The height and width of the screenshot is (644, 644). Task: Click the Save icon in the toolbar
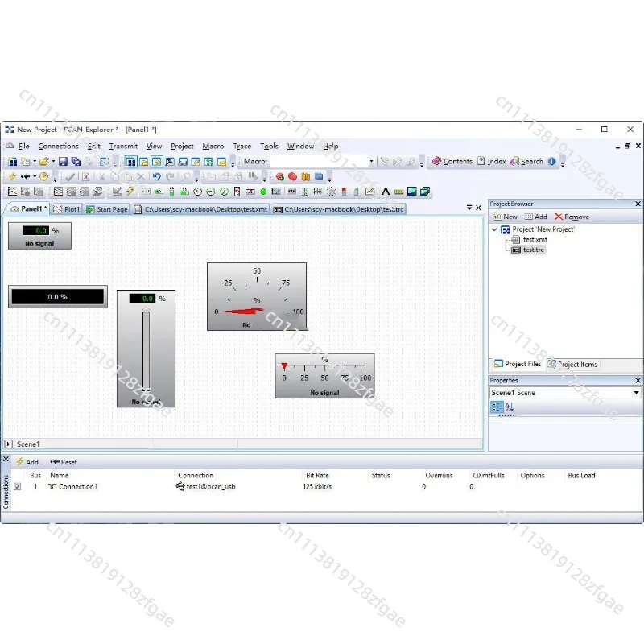coord(63,162)
